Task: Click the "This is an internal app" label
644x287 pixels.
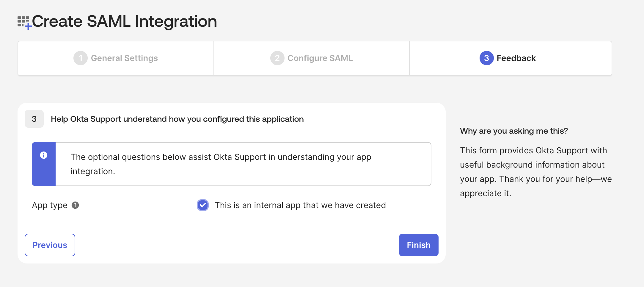Action: [300, 205]
